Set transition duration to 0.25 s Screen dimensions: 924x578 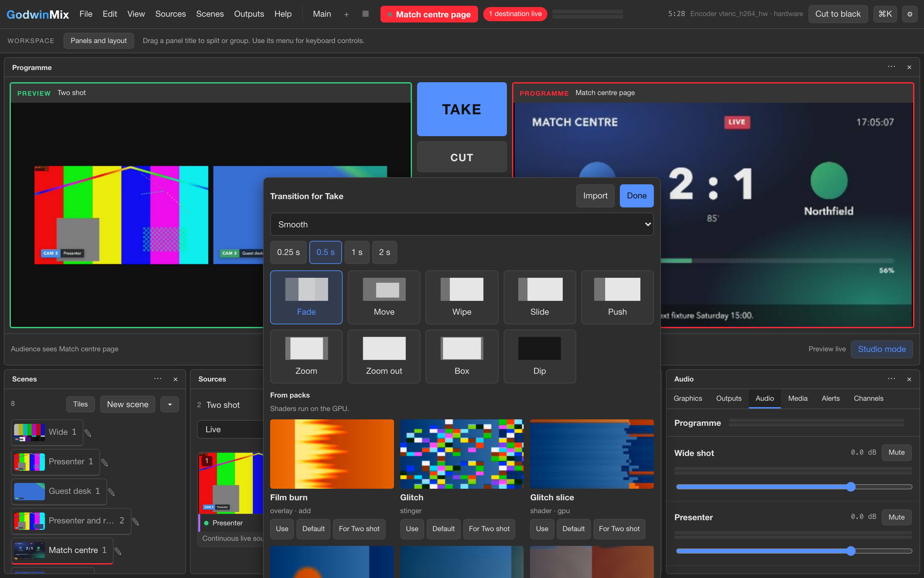click(x=288, y=252)
